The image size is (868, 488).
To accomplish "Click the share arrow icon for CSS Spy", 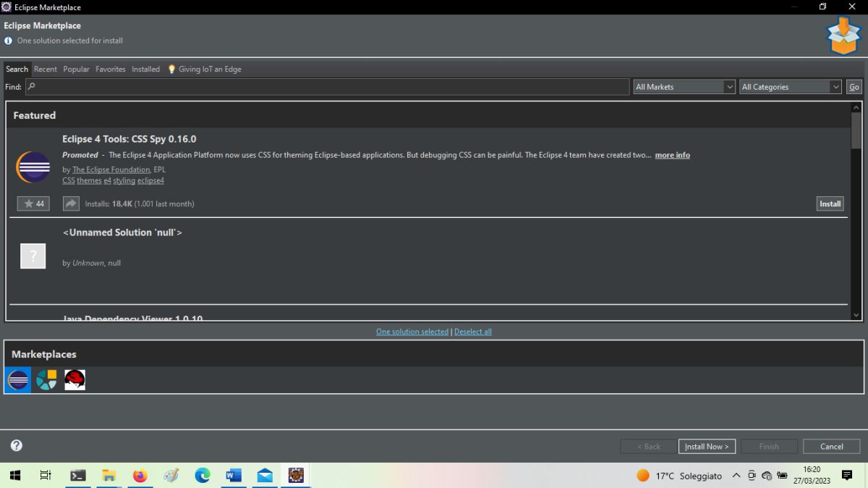I will (x=71, y=203).
